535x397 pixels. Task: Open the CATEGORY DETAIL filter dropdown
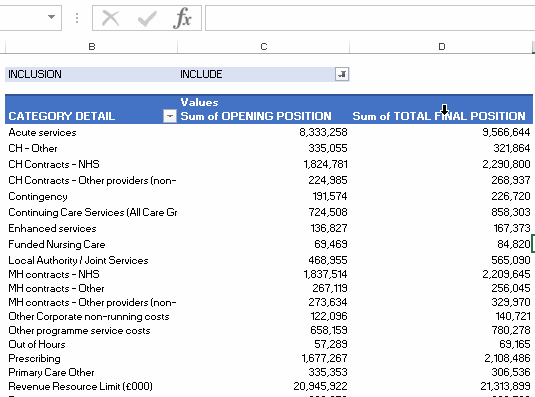point(170,116)
